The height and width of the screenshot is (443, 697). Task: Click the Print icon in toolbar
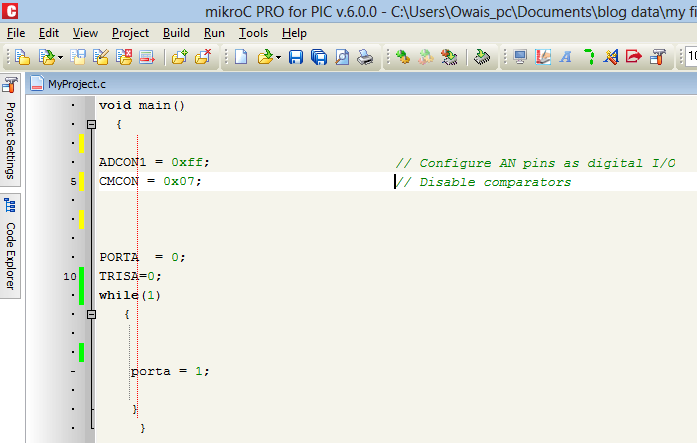point(365,57)
